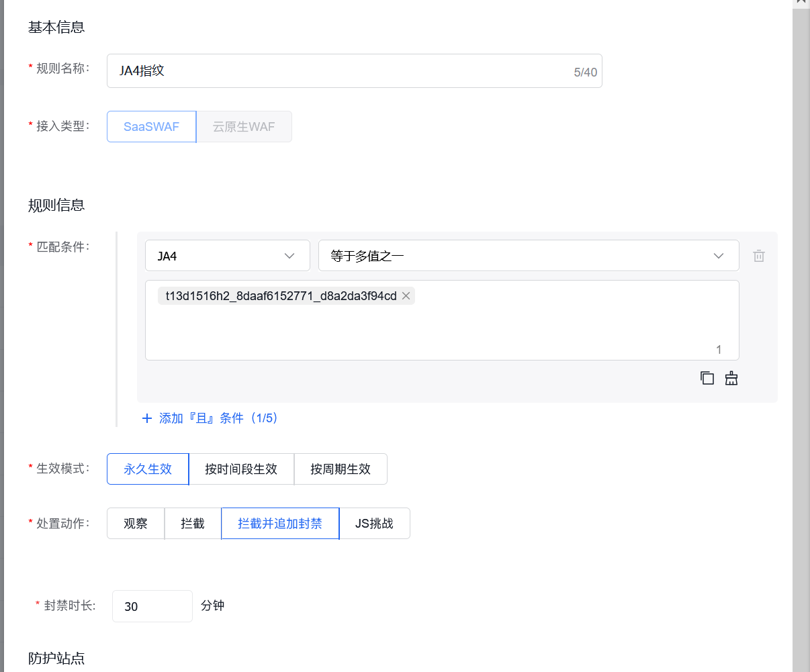Copy the match condition values
810x672 pixels.
click(707, 378)
